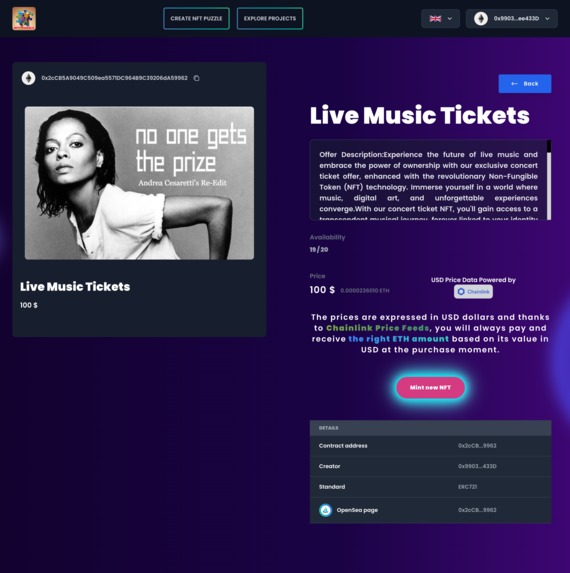Copy the contract address via copy icon

tap(196, 78)
